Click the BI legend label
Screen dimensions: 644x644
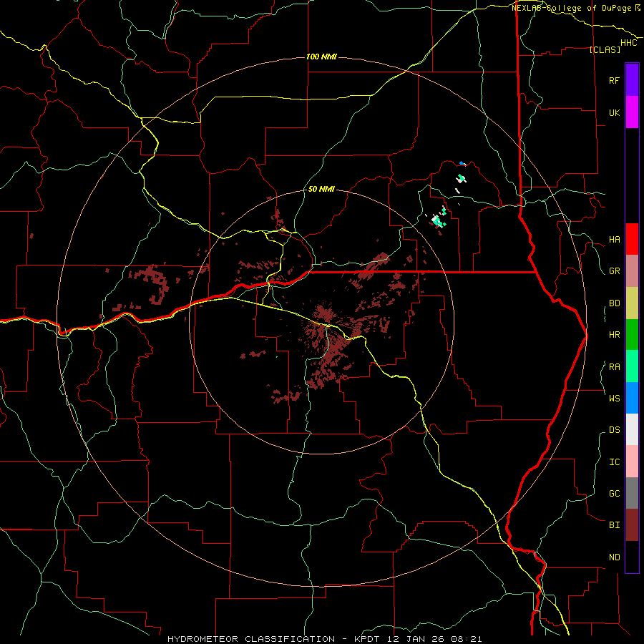pos(614,525)
